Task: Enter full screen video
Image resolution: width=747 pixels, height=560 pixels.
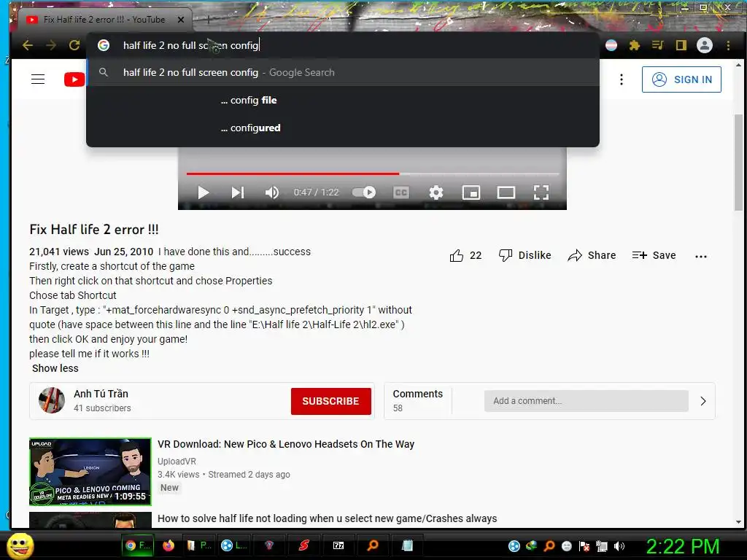Action: tap(541, 192)
